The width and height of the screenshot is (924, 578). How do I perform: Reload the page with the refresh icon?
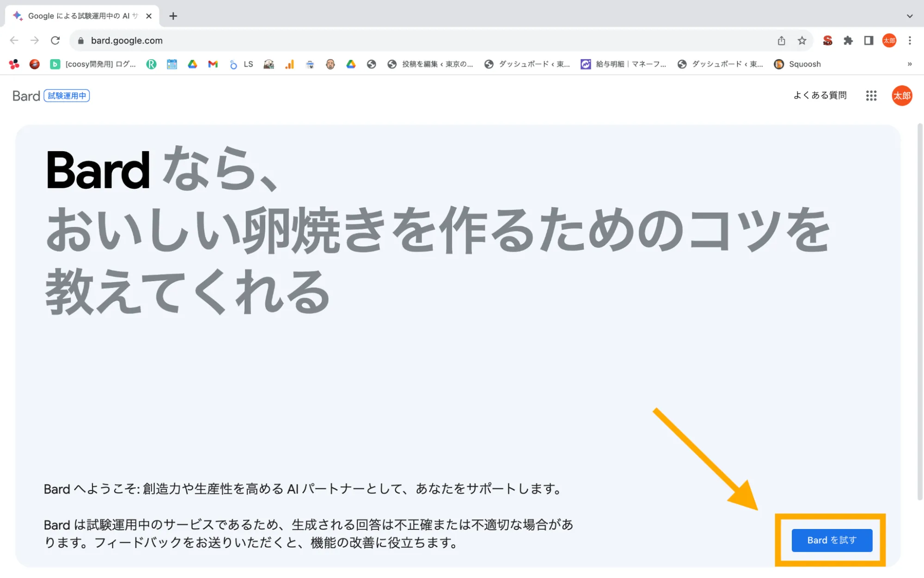coord(55,41)
